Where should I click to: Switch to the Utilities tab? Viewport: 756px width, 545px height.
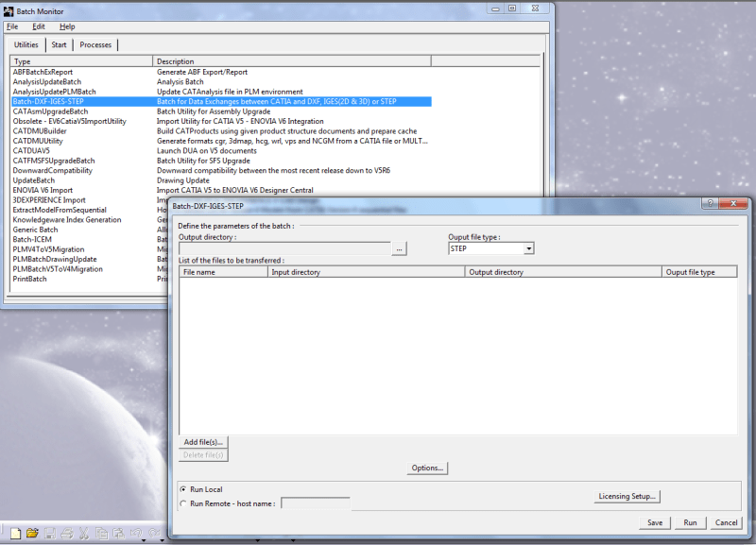pos(26,44)
